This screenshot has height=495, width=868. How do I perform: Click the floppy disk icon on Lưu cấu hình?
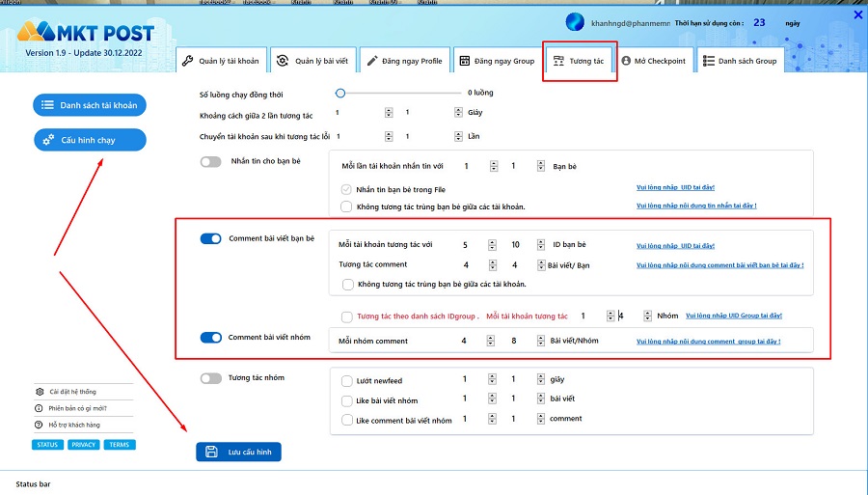tap(211, 452)
